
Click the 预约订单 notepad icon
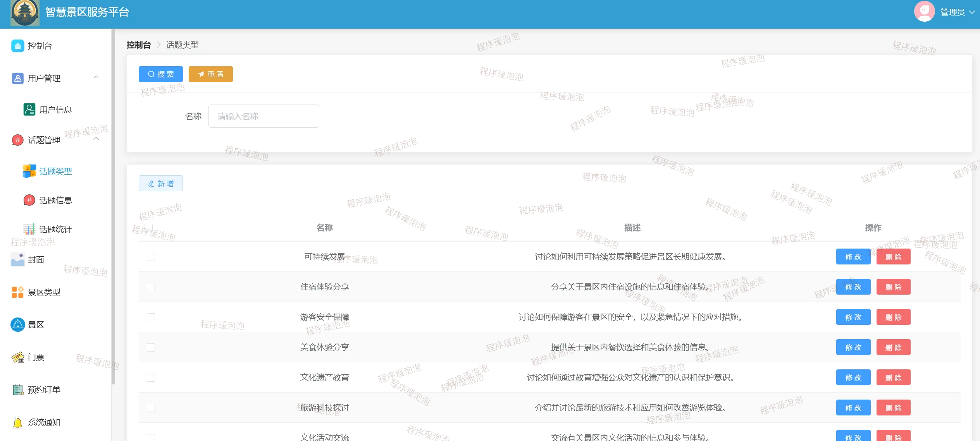pyautogui.click(x=17, y=390)
